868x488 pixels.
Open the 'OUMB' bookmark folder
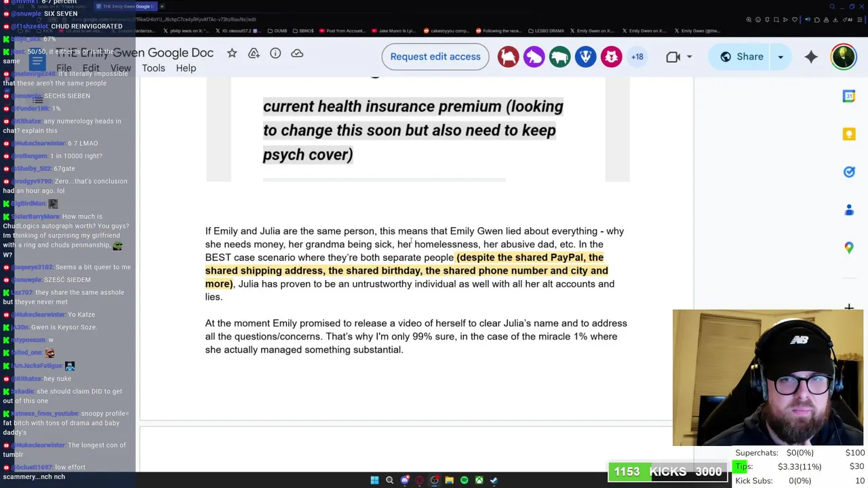tap(278, 30)
